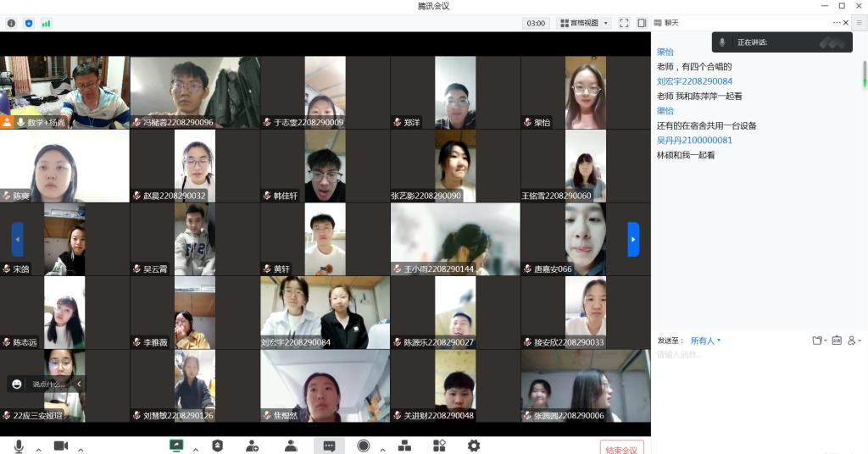Open the 所有人 recipient dropdown
This screenshot has width=868, height=454.
tap(705, 340)
